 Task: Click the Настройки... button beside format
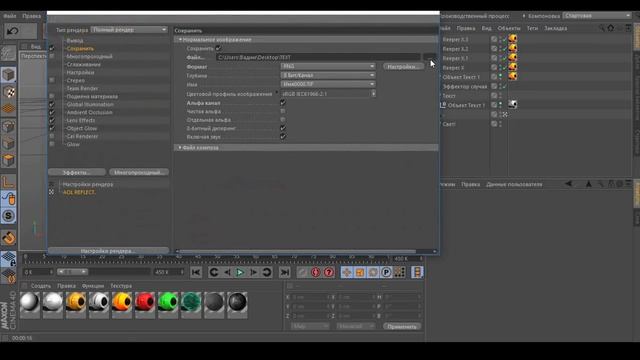[403, 66]
